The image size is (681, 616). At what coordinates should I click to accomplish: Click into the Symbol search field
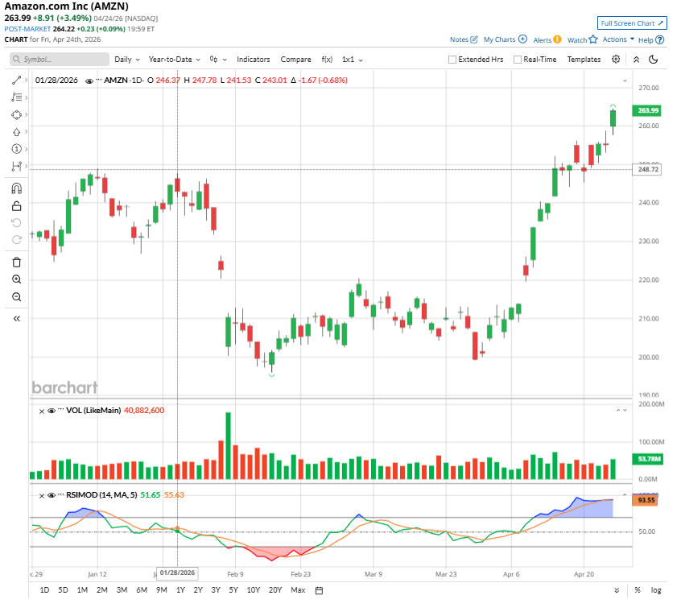[x=60, y=60]
